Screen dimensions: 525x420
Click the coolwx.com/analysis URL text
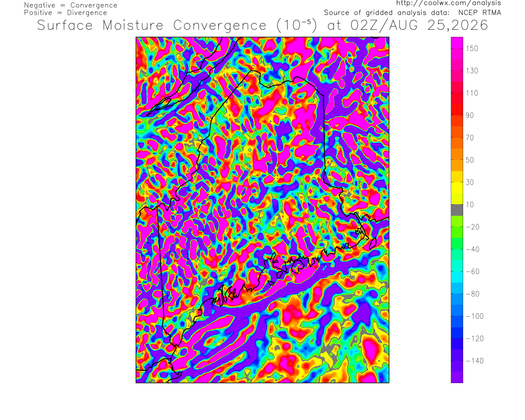tap(448, 3)
